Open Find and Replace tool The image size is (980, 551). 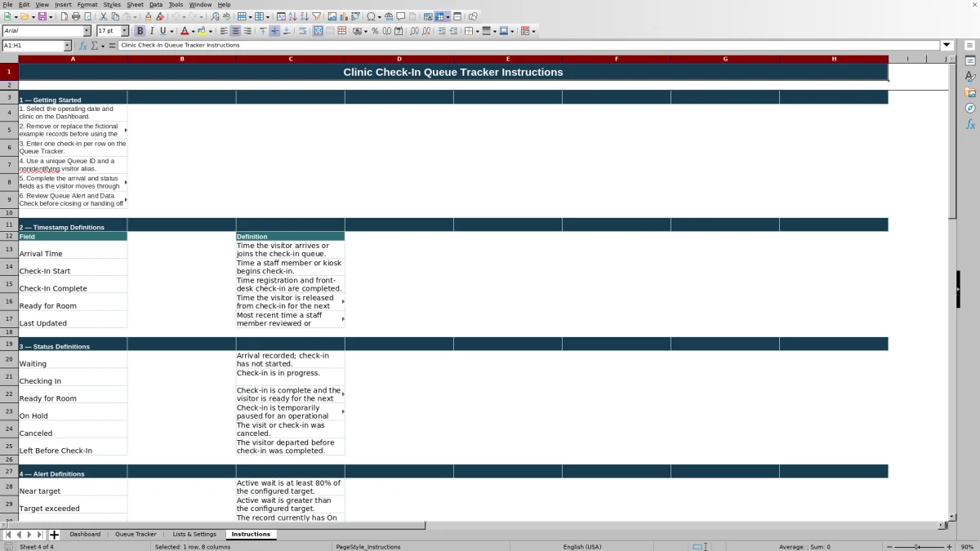[215, 16]
